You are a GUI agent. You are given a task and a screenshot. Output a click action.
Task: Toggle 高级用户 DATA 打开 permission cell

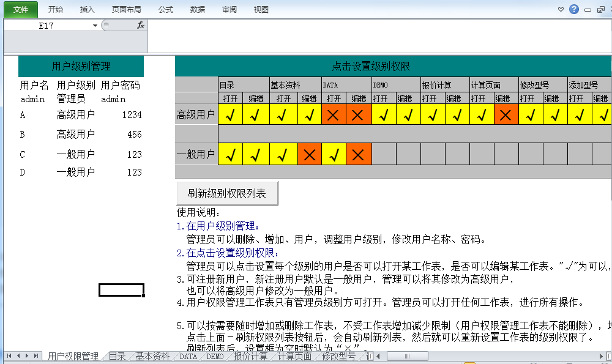click(x=334, y=114)
